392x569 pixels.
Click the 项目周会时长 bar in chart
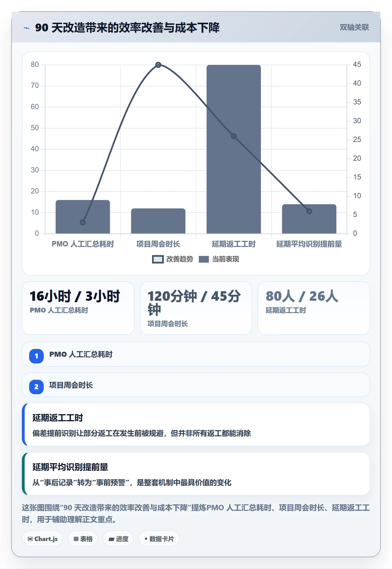coord(158,221)
